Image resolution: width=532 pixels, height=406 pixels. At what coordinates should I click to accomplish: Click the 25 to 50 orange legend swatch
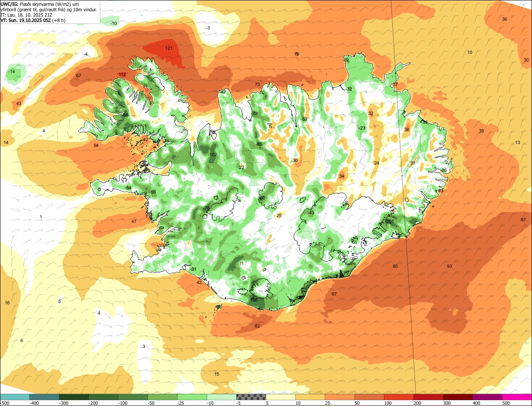340,397
